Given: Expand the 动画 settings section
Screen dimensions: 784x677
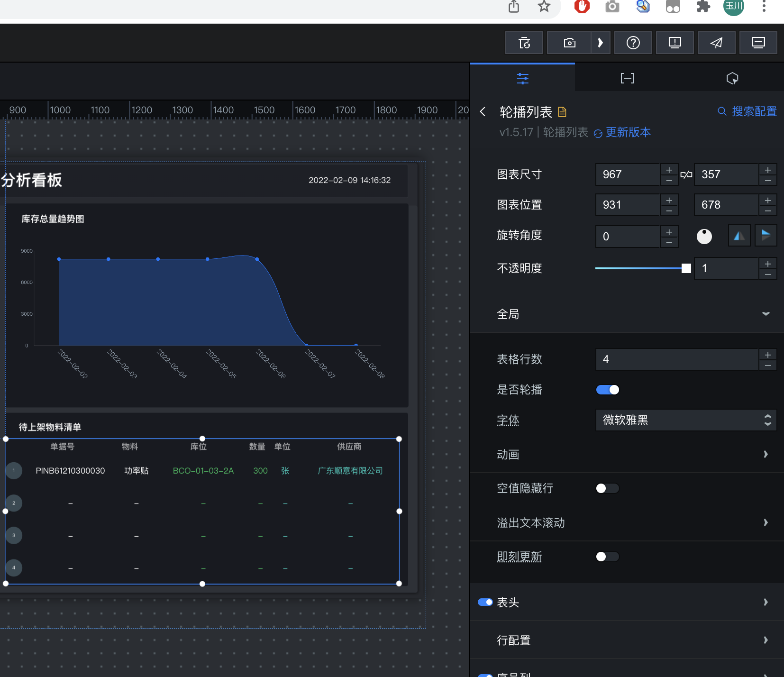Looking at the screenshot, I should coord(765,454).
